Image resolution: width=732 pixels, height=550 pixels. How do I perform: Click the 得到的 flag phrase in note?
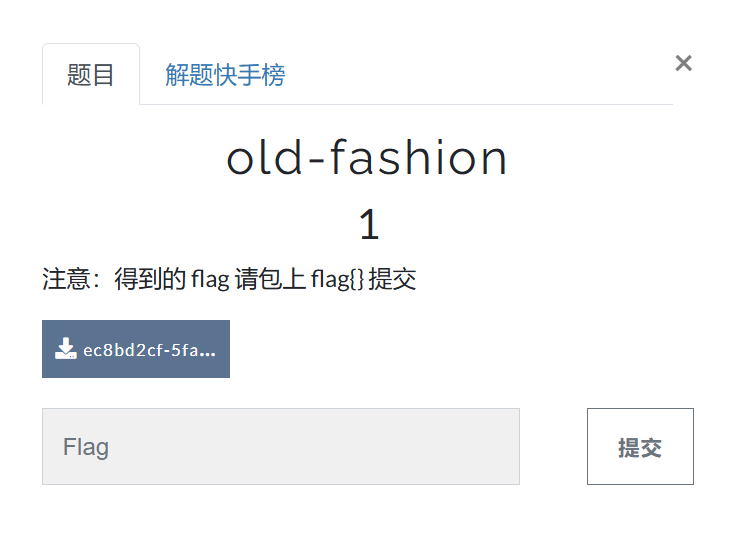tap(170, 279)
